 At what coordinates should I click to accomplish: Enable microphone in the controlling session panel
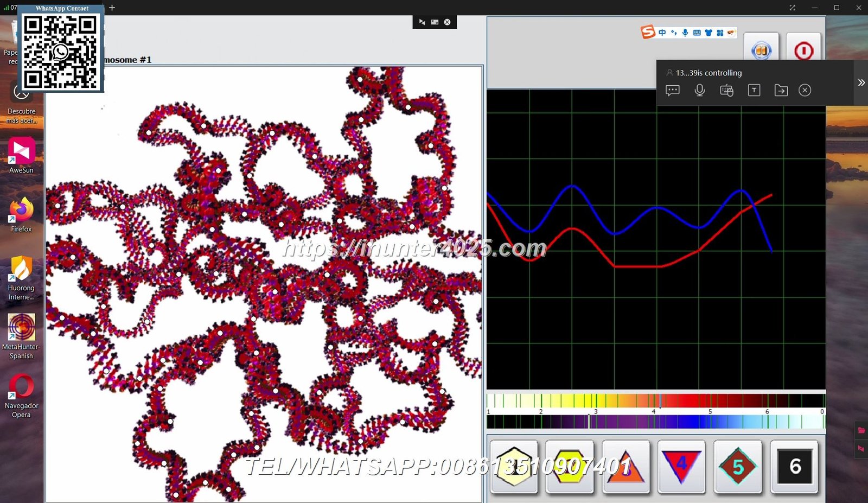coord(699,90)
